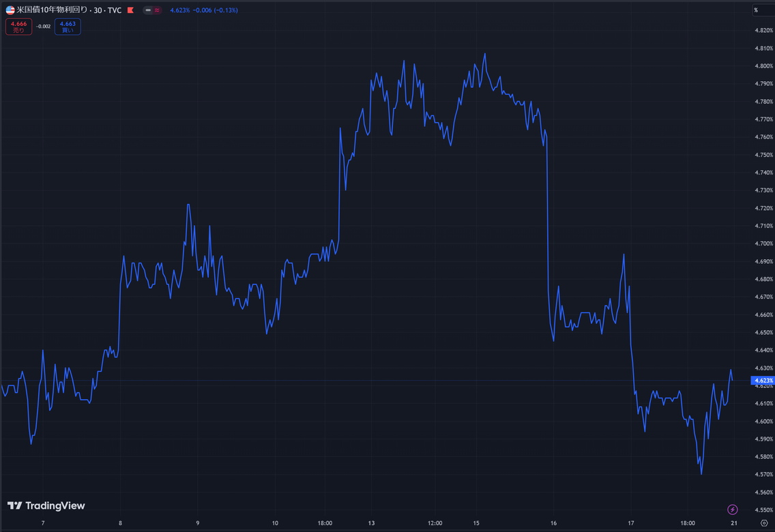Image resolution: width=775 pixels, height=532 pixels.
Task: Click the 4.623% current price label
Action: [762, 381]
